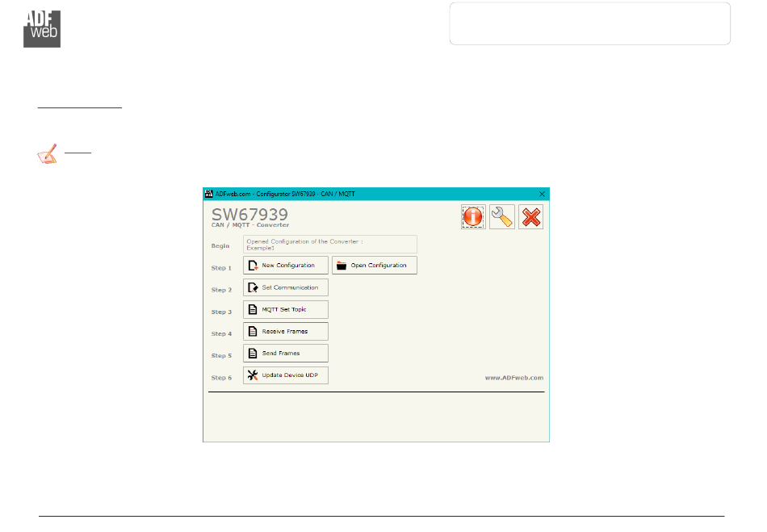This screenshot has width=767, height=532.
Task: Click Update Device UDP button
Action: click(x=286, y=375)
